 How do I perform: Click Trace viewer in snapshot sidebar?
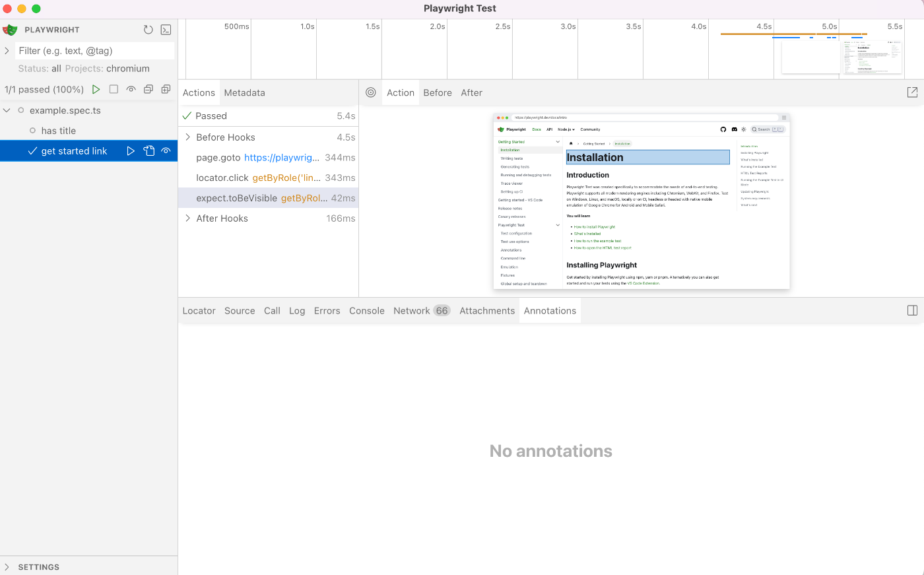tap(511, 184)
